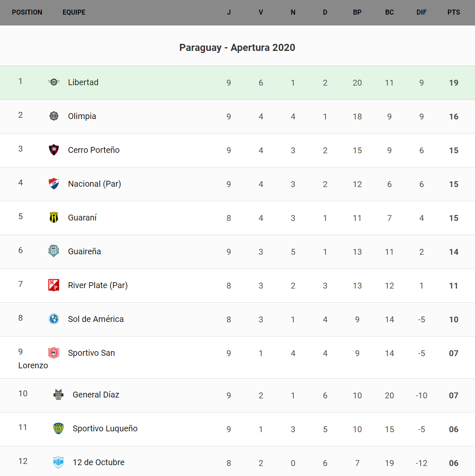Click the Guaireña team crest icon
The image size is (475, 476).
pyautogui.click(x=54, y=251)
